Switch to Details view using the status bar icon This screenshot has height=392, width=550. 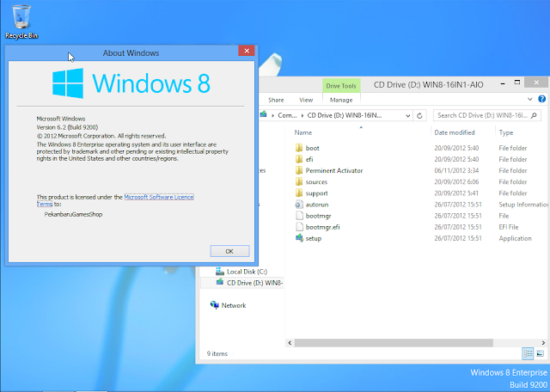point(528,354)
